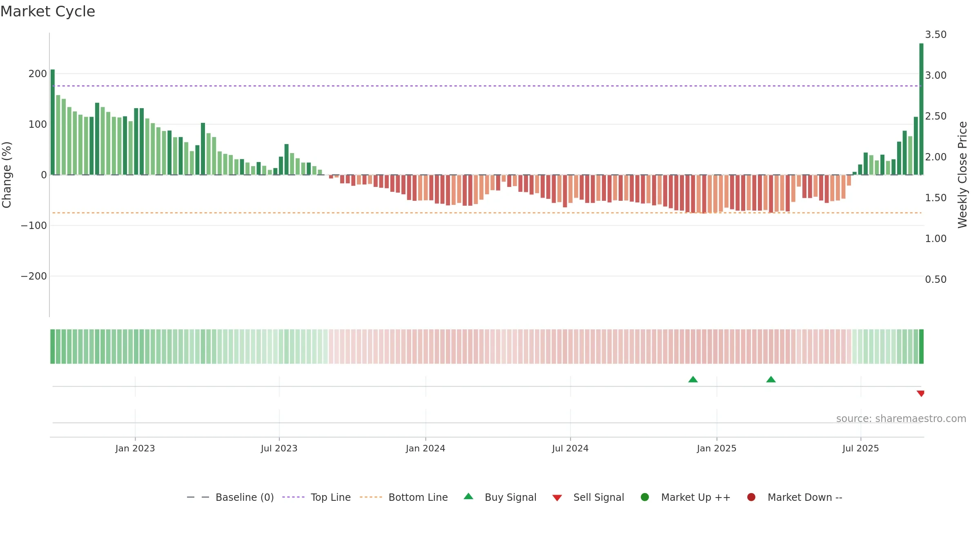Viewport: 980px width, 551px height.
Task: Click the orange dotted Bottom Line
Action: click(x=487, y=213)
